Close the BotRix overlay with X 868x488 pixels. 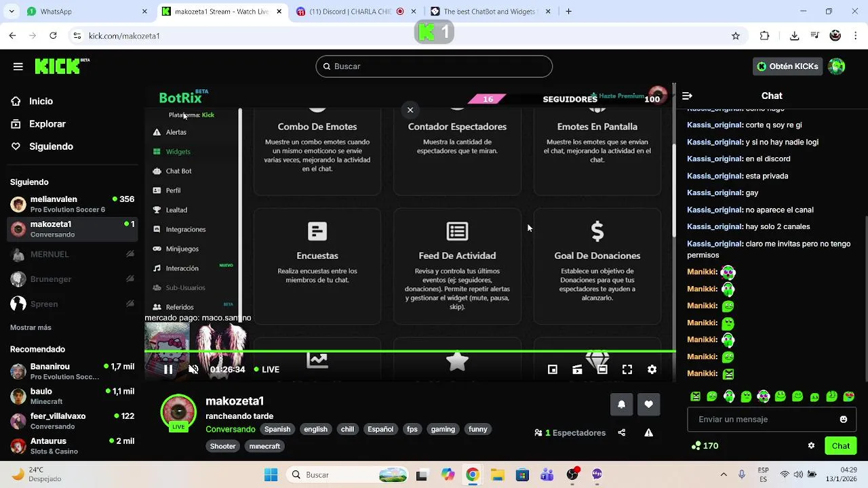click(410, 110)
